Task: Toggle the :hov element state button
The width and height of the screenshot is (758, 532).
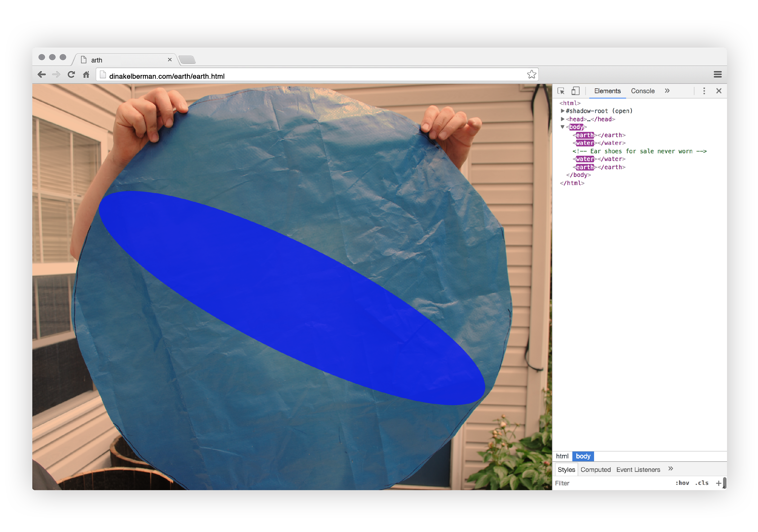Action: pyautogui.click(x=682, y=483)
